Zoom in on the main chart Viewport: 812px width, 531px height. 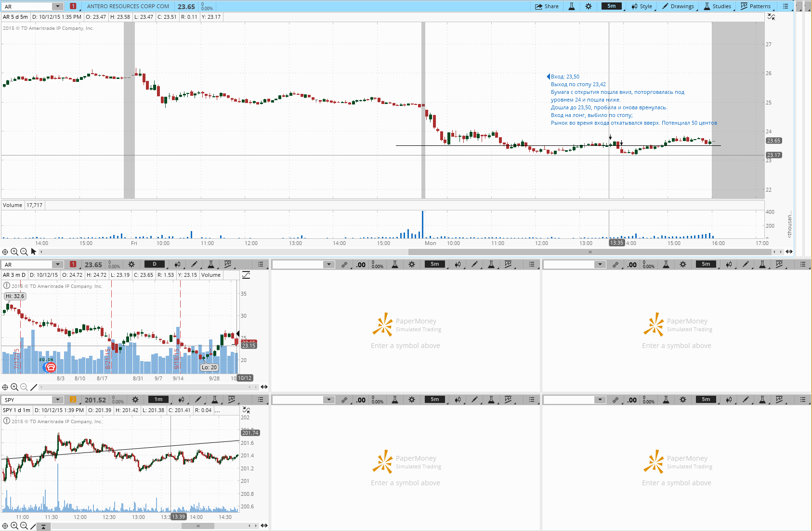tap(14, 252)
